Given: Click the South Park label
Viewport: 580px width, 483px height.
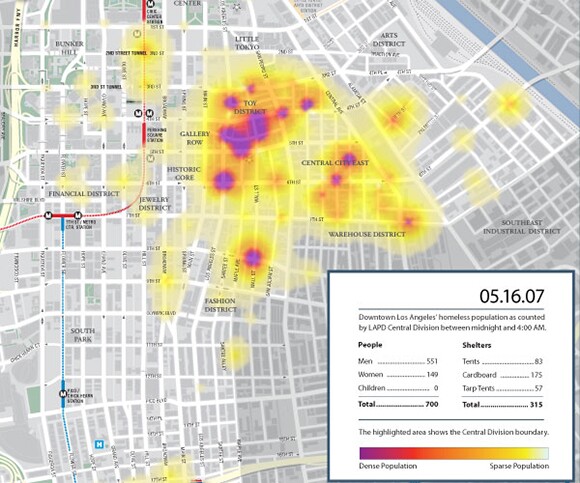Looking at the screenshot, I should pyautogui.click(x=83, y=335).
